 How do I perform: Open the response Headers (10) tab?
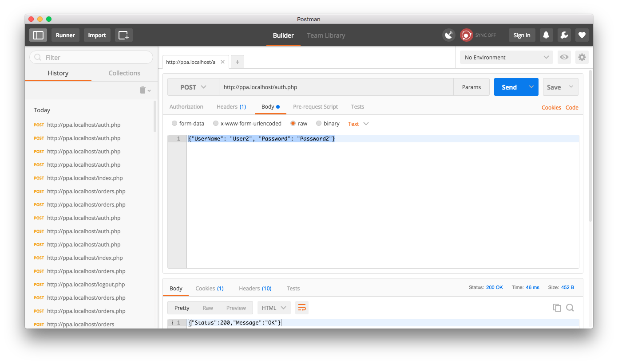tap(255, 289)
